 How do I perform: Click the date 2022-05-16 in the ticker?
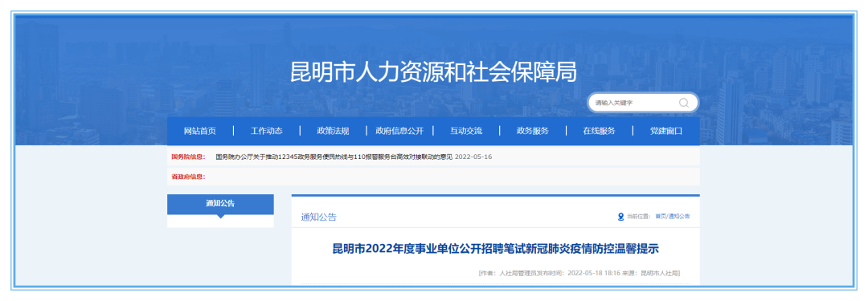point(473,157)
